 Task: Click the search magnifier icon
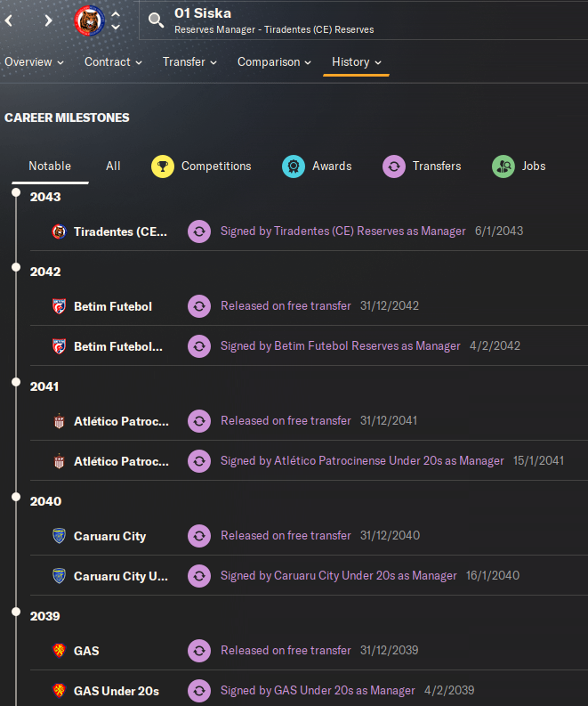156,20
